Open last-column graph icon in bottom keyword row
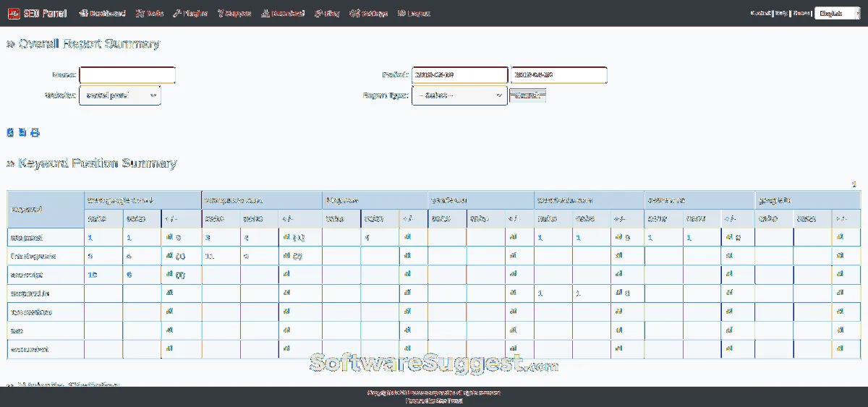868x407 pixels. 838,350
